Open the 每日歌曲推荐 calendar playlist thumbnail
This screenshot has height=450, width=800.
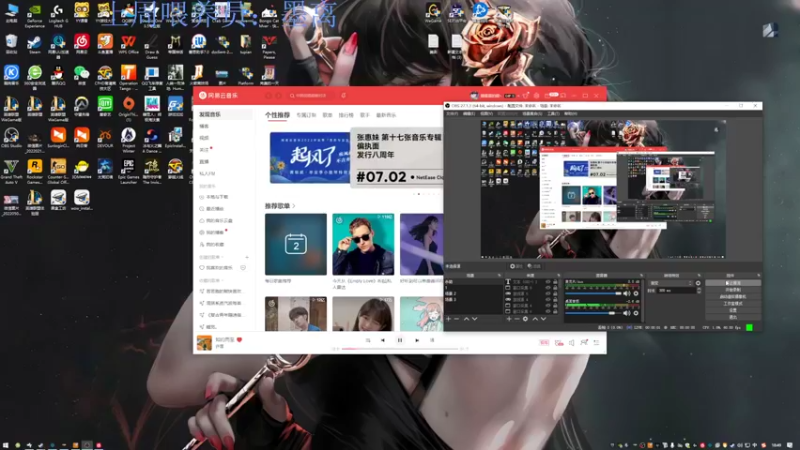pos(295,244)
